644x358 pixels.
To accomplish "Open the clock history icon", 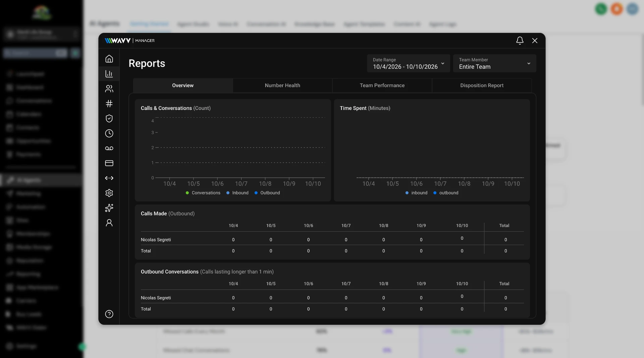I will click(109, 133).
